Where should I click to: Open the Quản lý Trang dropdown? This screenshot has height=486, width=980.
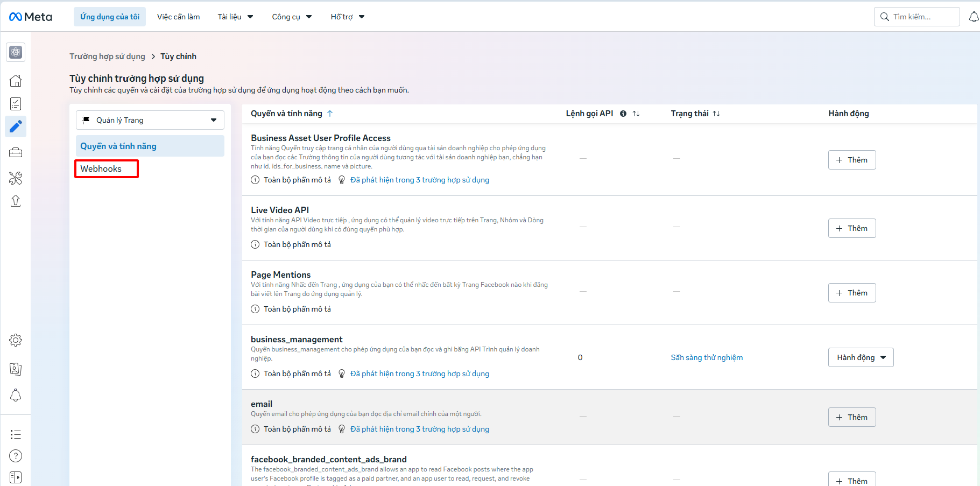(150, 120)
